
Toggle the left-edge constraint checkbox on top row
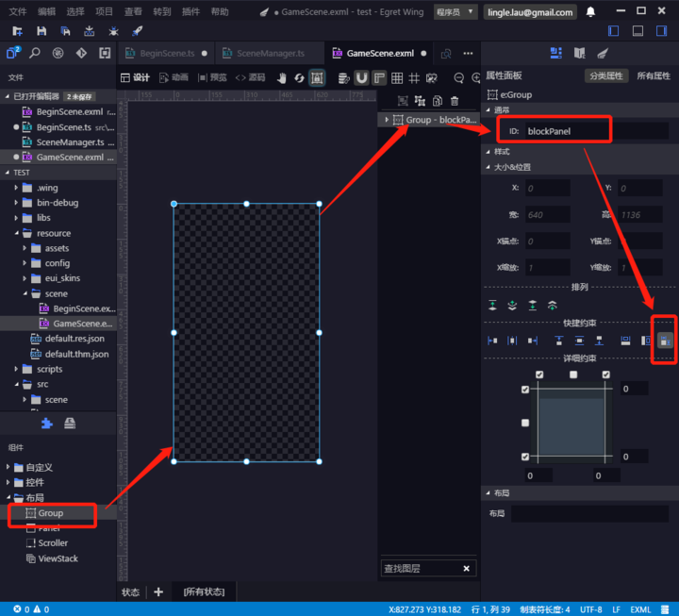[539, 375]
